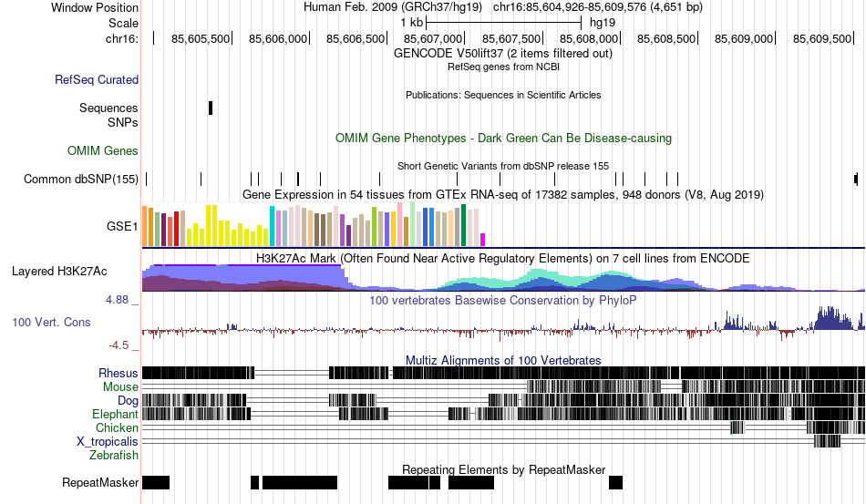The height and width of the screenshot is (504, 866).
Task: Click the Mouse alignment row label
Action: coord(120,387)
